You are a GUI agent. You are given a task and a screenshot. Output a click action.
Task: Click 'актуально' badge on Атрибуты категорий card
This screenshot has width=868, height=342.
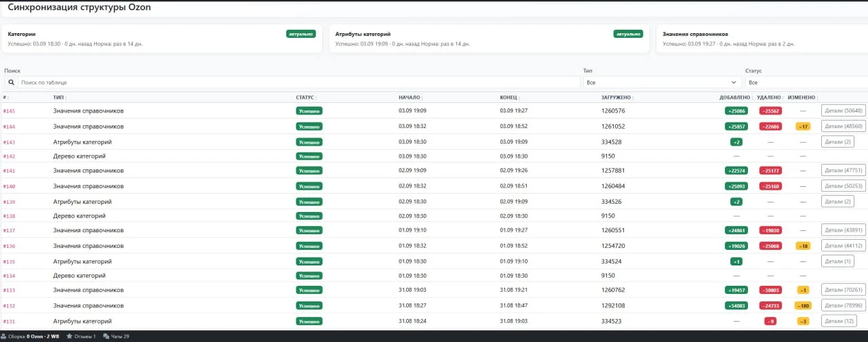(x=628, y=34)
